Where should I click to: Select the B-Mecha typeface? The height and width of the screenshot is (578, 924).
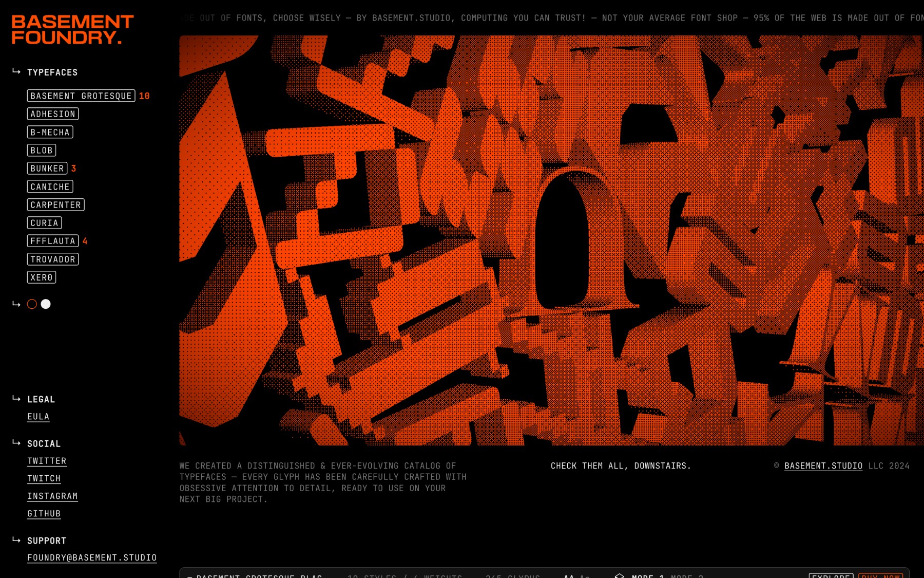coord(50,133)
